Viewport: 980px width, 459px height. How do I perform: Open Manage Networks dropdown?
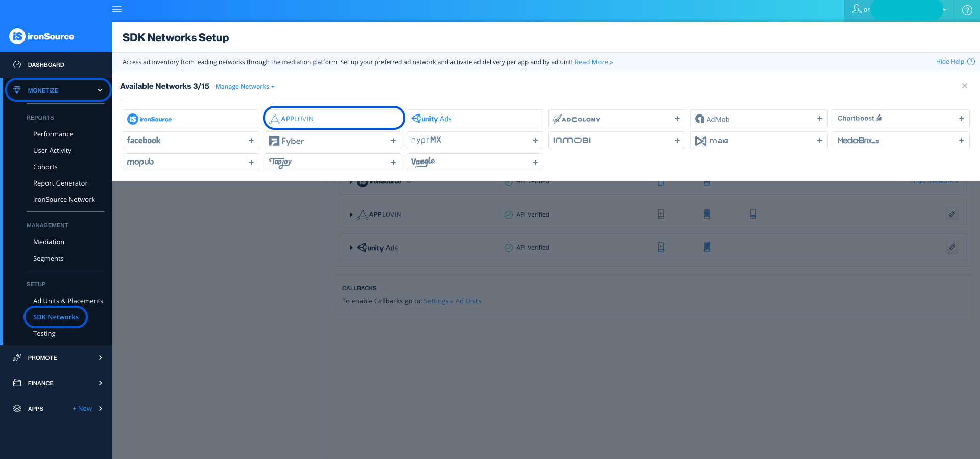(245, 87)
